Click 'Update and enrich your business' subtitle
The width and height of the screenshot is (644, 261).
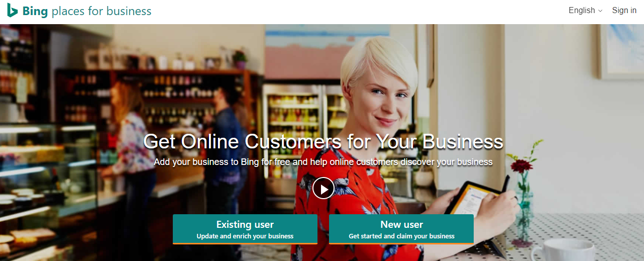pyautogui.click(x=245, y=236)
